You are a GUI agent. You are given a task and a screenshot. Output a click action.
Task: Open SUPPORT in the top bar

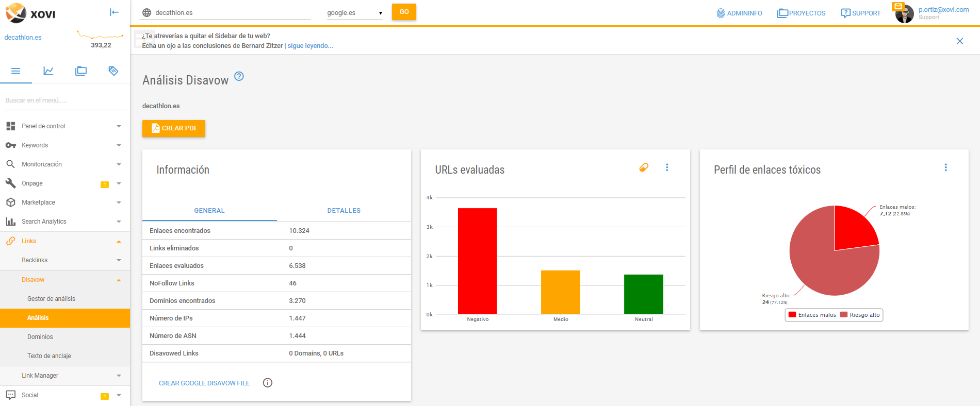click(860, 13)
